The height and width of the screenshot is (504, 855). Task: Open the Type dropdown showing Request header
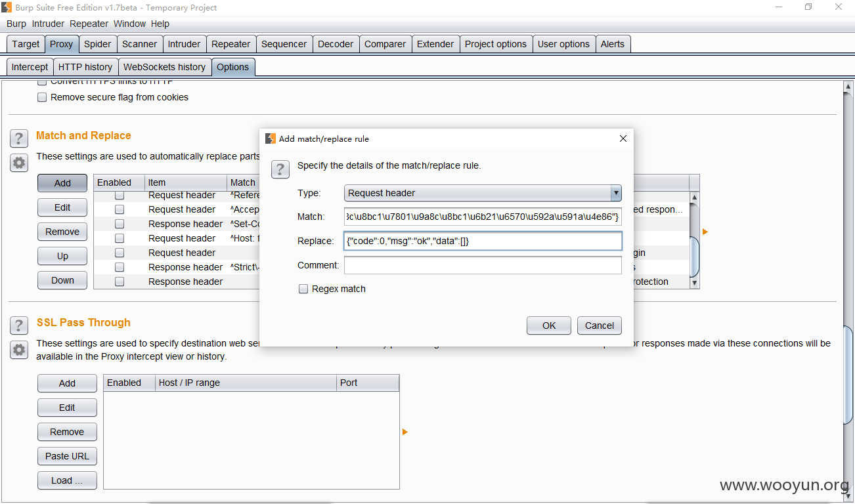click(483, 193)
